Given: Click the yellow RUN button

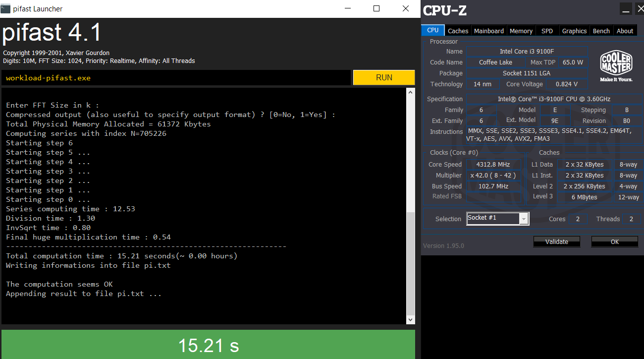Looking at the screenshot, I should click(x=384, y=77).
